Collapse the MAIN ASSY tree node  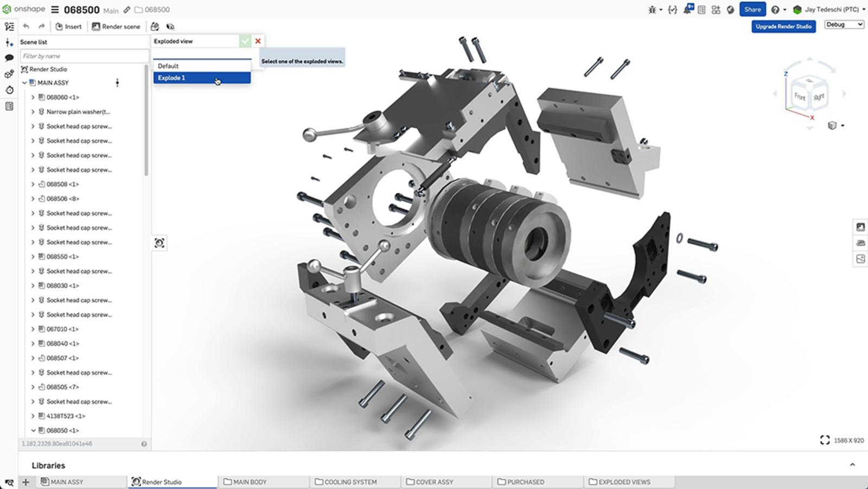click(24, 82)
